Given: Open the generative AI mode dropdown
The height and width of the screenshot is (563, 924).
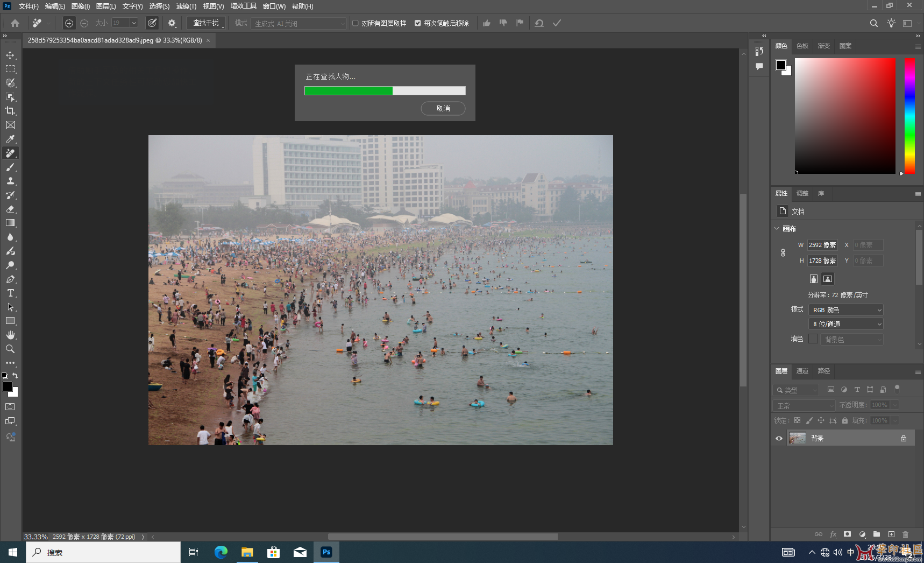Looking at the screenshot, I should [298, 24].
